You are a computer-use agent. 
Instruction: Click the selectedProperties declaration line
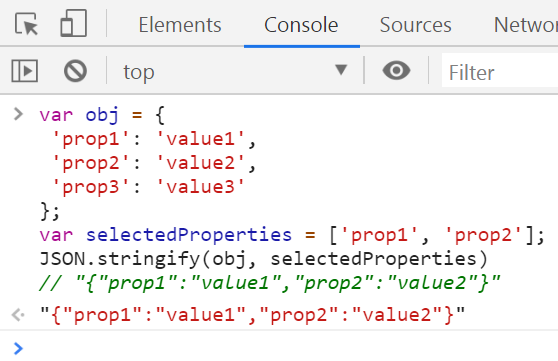point(292,235)
